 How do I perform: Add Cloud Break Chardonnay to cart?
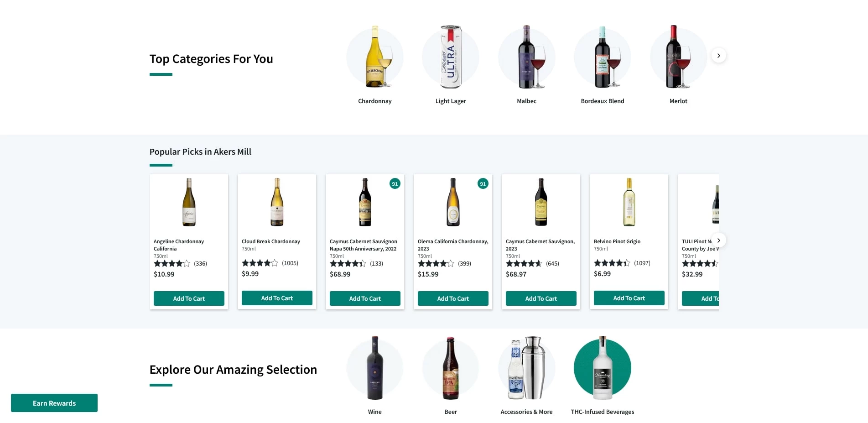(276, 298)
